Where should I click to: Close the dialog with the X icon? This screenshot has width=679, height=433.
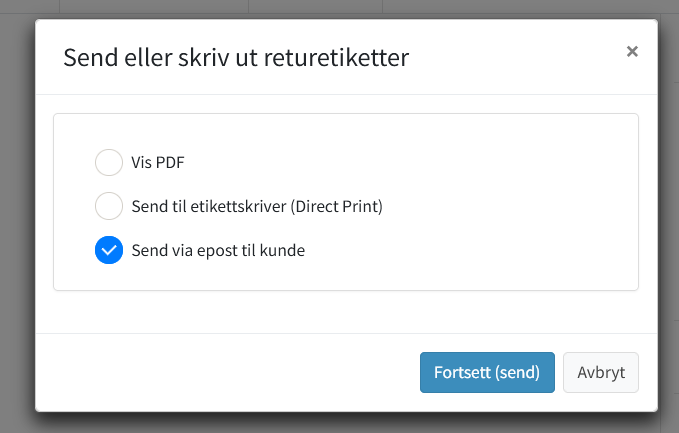point(632,52)
